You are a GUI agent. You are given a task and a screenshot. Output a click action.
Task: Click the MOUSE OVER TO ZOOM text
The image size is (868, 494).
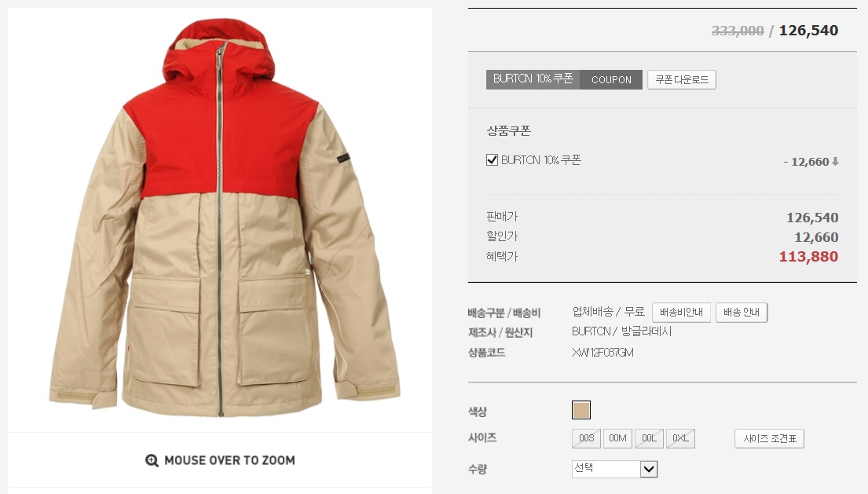tap(229, 460)
